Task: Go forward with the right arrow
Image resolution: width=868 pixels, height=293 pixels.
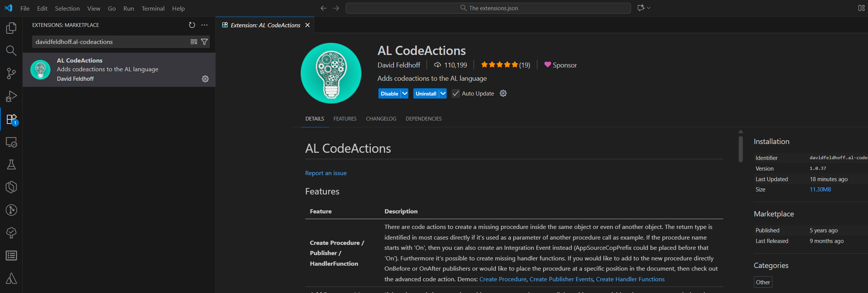Action: (x=336, y=8)
